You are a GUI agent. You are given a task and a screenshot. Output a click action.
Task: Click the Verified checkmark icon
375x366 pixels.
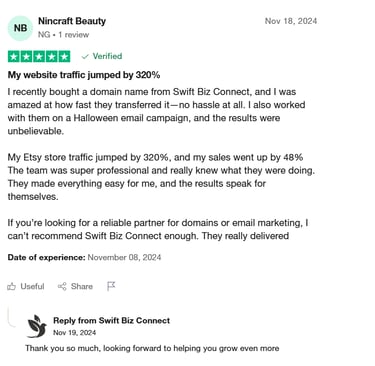(x=85, y=56)
